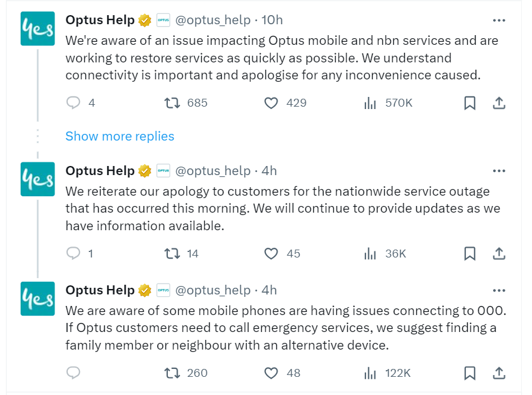Open more options for the middle tweet
Viewport: 532px width, 395px height.
point(499,170)
